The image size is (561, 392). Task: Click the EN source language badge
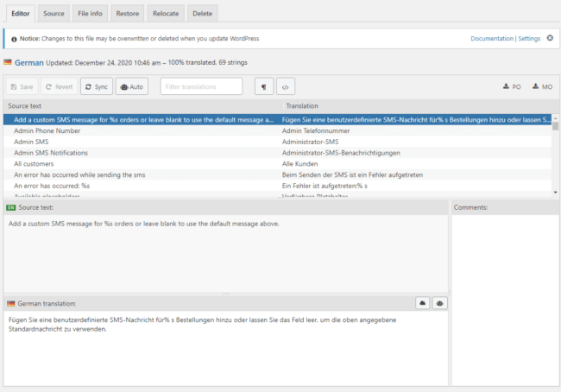tap(11, 207)
